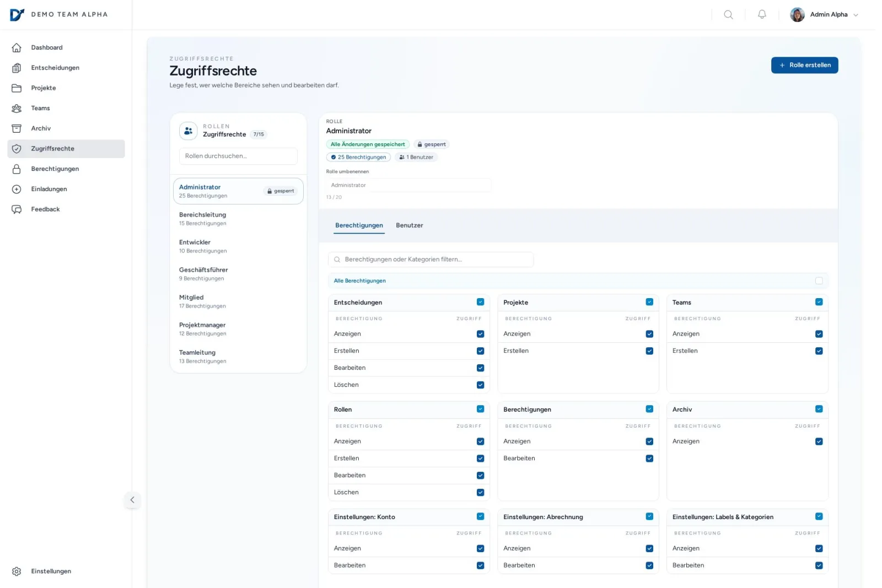
Task: Click the search magnifier icon in header
Action: tap(728, 15)
